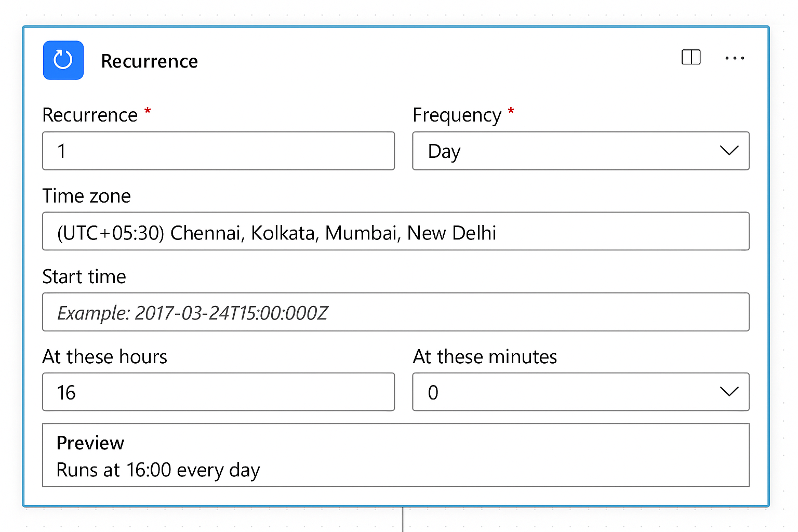Click the connector line below the card
The width and height of the screenshot is (798, 532).
point(403,520)
